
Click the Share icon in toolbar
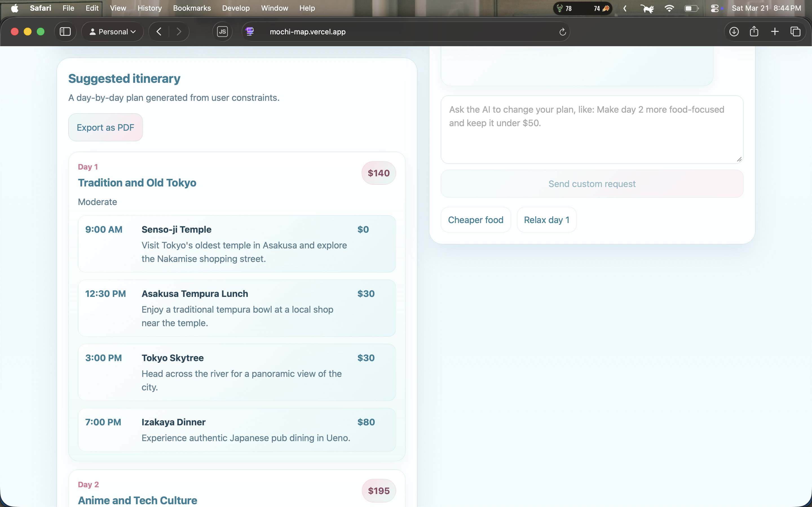coord(754,32)
